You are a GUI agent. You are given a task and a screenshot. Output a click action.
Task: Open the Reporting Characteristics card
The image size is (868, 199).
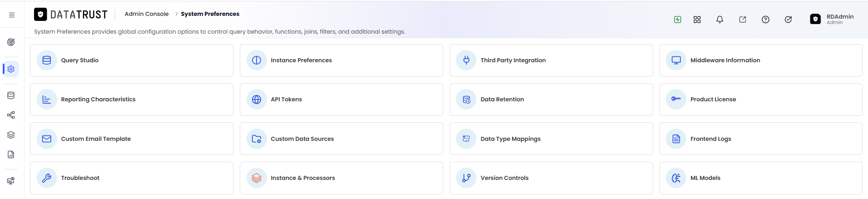click(x=131, y=99)
